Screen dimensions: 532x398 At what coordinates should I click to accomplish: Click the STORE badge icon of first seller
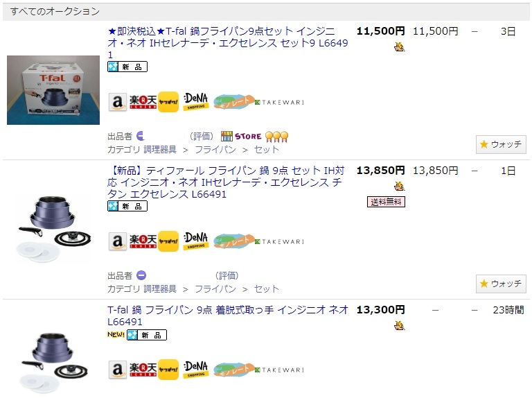pos(241,136)
